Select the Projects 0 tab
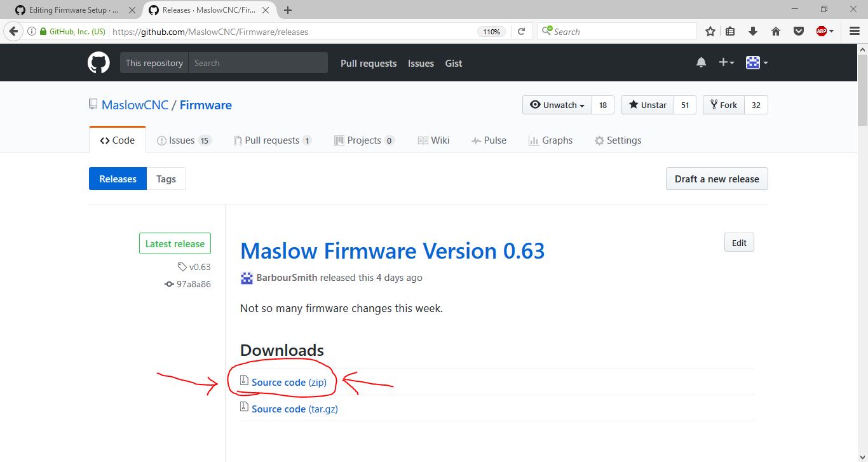 tap(364, 140)
